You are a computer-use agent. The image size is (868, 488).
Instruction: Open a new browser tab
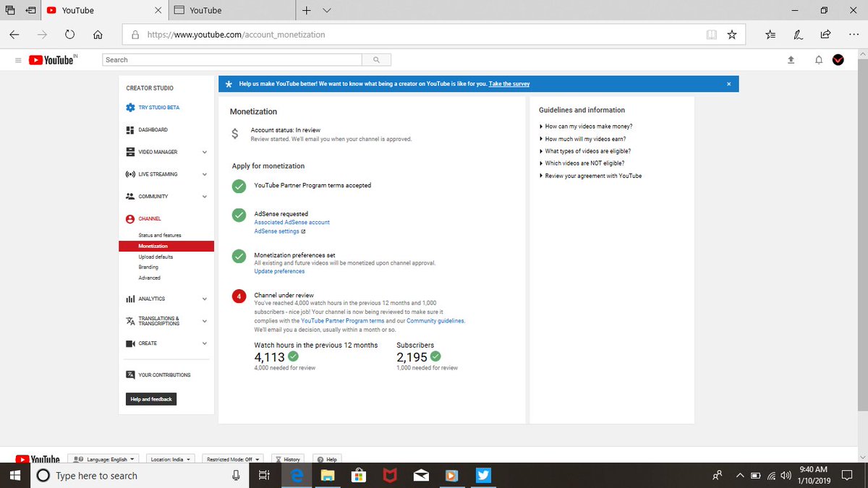click(307, 10)
